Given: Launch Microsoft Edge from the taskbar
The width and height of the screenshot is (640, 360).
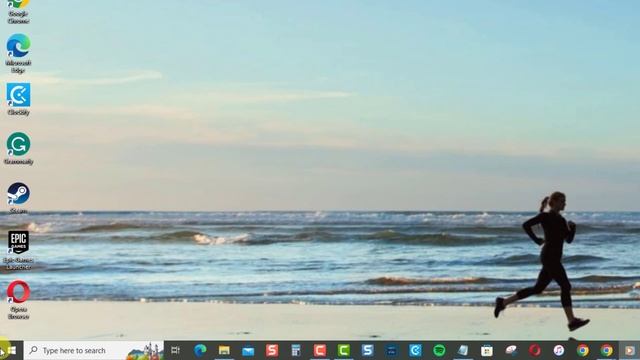Looking at the screenshot, I should [200, 351].
